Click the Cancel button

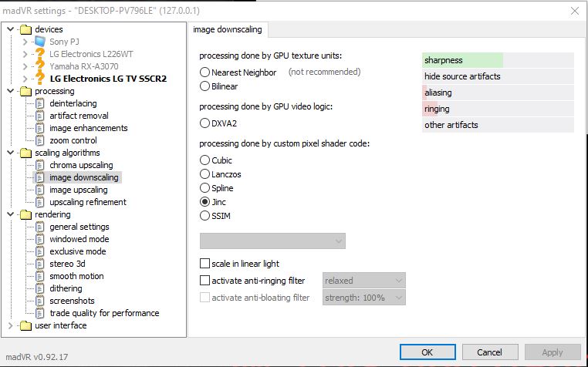pos(490,352)
